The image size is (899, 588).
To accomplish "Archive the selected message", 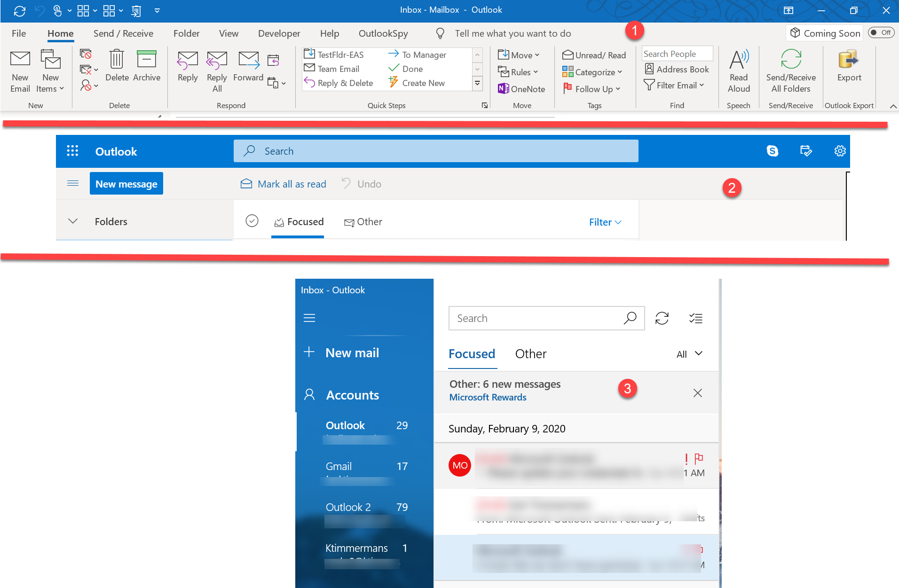I will click(x=147, y=66).
